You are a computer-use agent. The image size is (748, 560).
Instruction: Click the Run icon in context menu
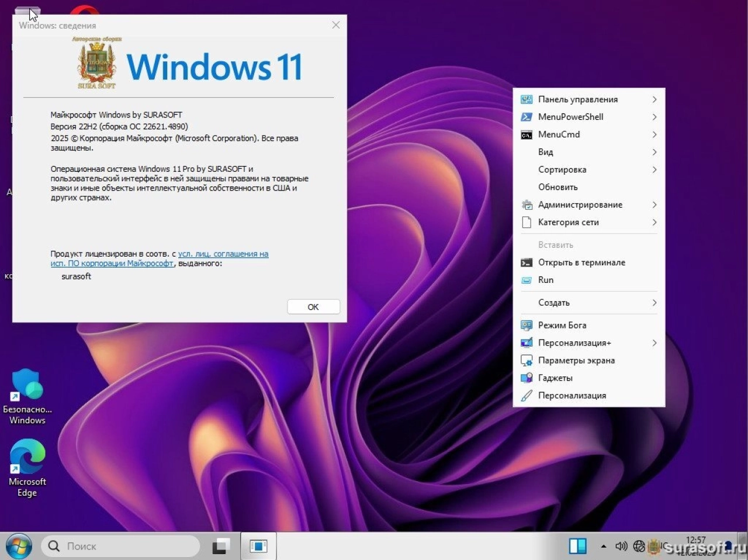point(527,280)
